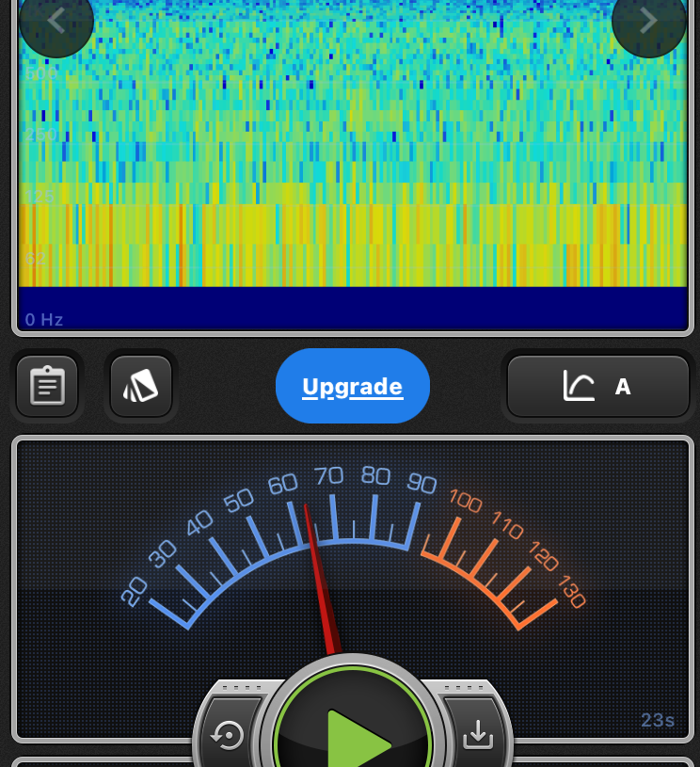
Task: Change the A frequency weighting selector
Action: coord(622,386)
